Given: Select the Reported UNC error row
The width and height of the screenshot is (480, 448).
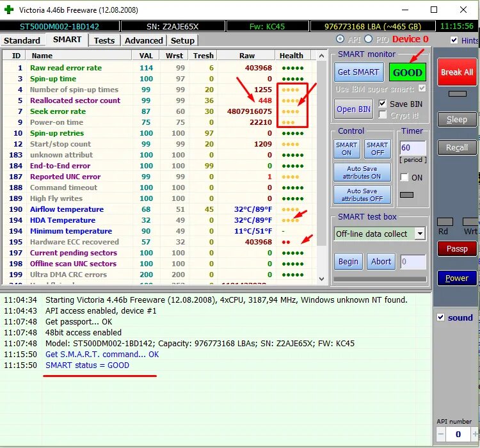Looking at the screenshot, I should coord(159,177).
